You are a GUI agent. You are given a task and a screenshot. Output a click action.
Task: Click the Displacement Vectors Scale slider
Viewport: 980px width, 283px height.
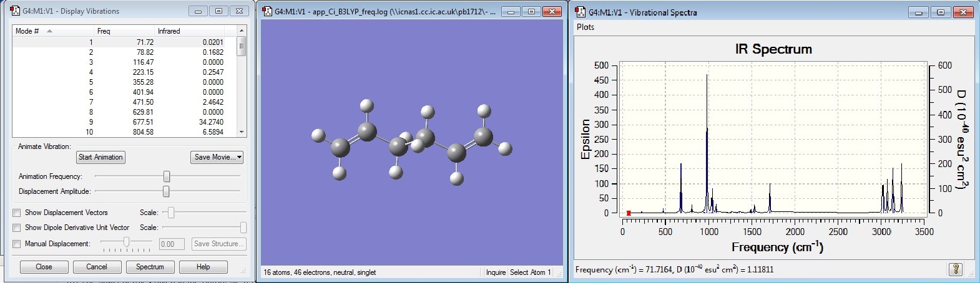[x=170, y=213]
